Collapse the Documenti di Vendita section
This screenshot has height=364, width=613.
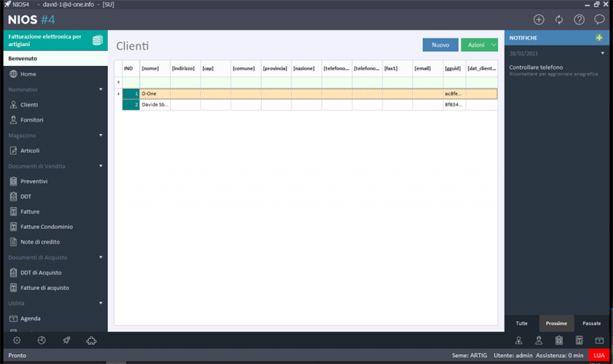click(x=101, y=166)
